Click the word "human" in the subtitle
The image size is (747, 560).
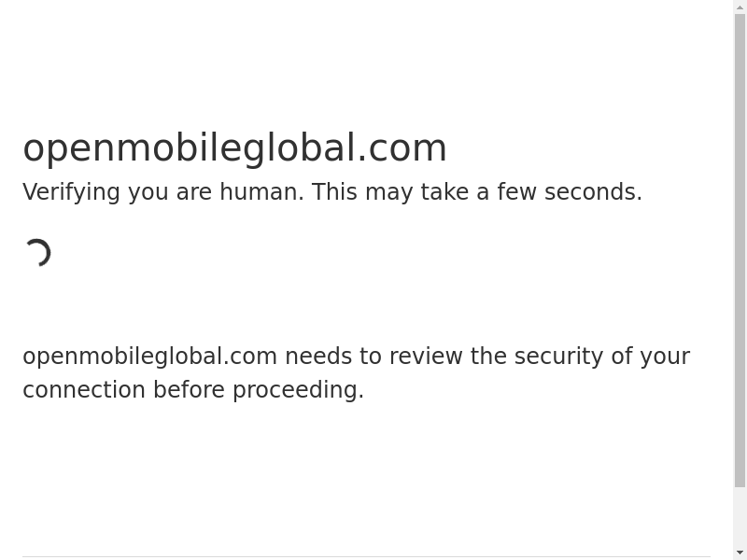point(261,192)
